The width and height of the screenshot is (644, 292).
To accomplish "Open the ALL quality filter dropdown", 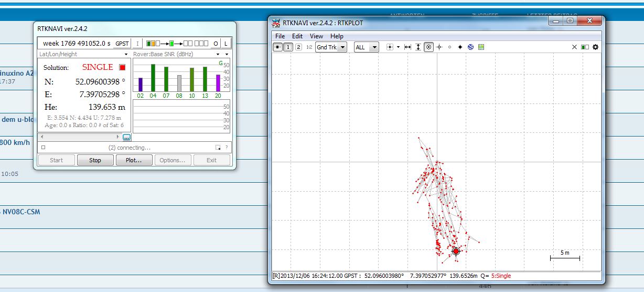I will 367,47.
